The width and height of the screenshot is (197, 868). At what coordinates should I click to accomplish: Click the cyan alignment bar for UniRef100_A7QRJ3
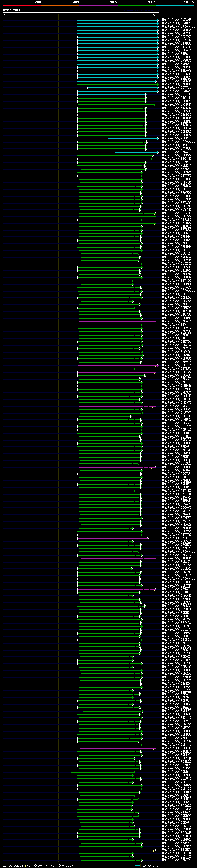(133, 139)
